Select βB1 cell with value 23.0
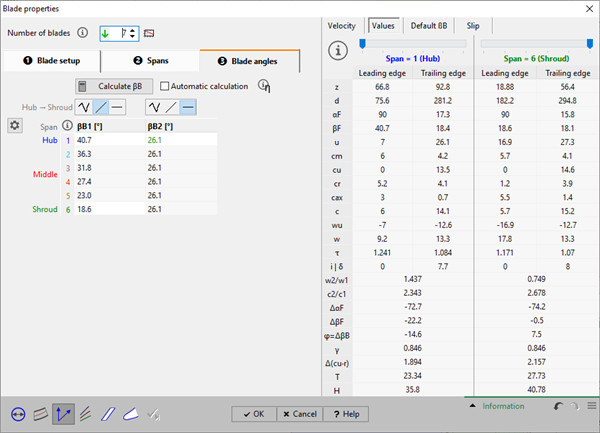Image resolution: width=600 pixels, height=433 pixels. click(109, 195)
